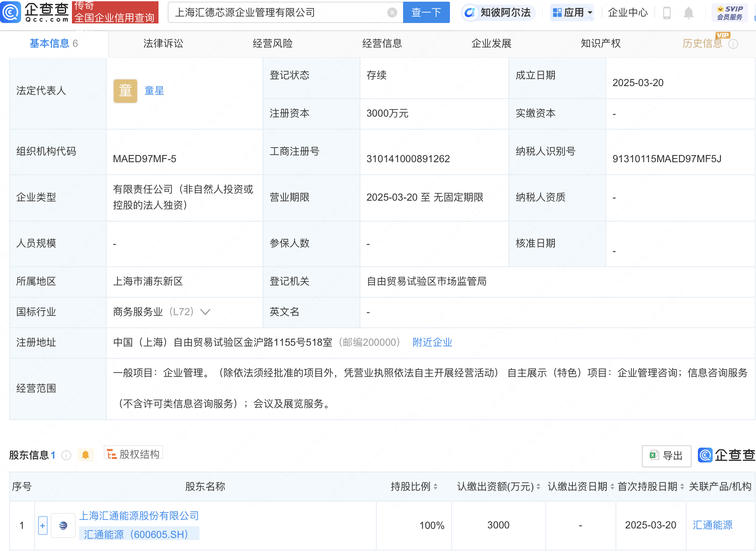Switch to 法律诉讼 tab
This screenshot has height=551, width=756.
coord(163,43)
